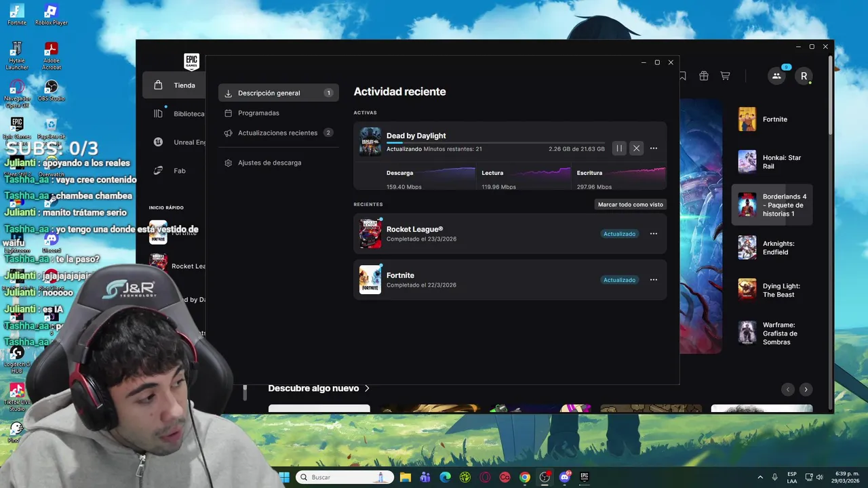Open the R profile avatar menu
Image resolution: width=868 pixels, height=488 pixels.
click(804, 76)
